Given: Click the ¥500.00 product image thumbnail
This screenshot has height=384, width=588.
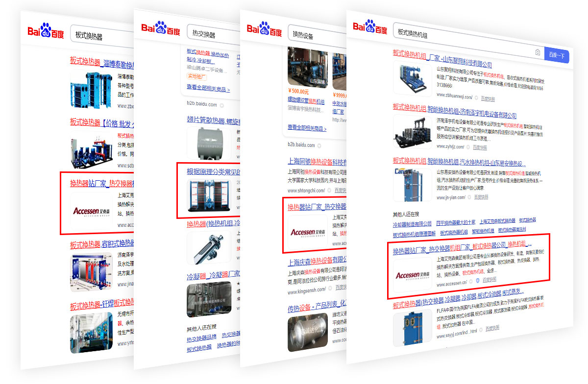Looking at the screenshot, I should click(307, 67).
